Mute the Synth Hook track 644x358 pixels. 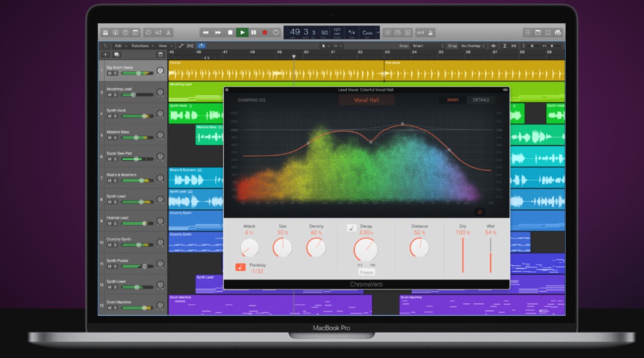(110, 116)
